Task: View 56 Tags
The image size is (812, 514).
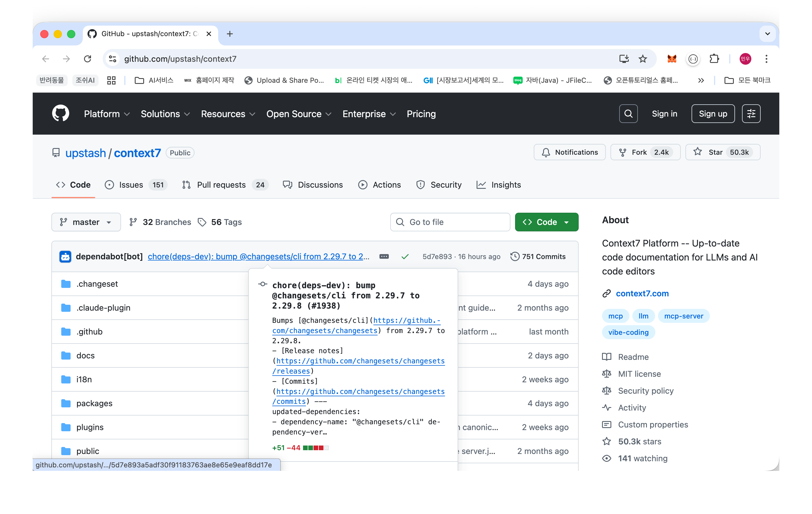Action: (x=220, y=222)
